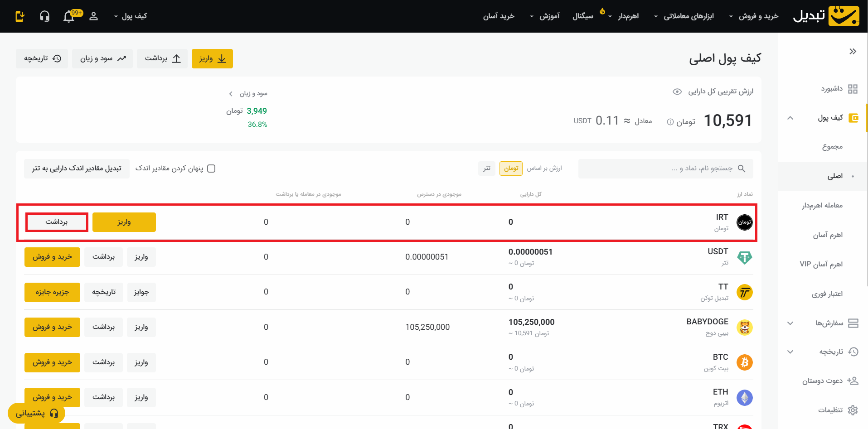This screenshot has height=429, width=868.
Task: Click تبدیل مقادیر اندک دارایی به تتر button
Action: click(x=77, y=169)
